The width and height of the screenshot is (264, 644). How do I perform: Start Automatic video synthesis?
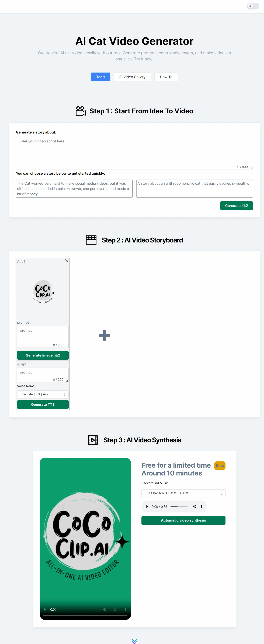coord(183,520)
